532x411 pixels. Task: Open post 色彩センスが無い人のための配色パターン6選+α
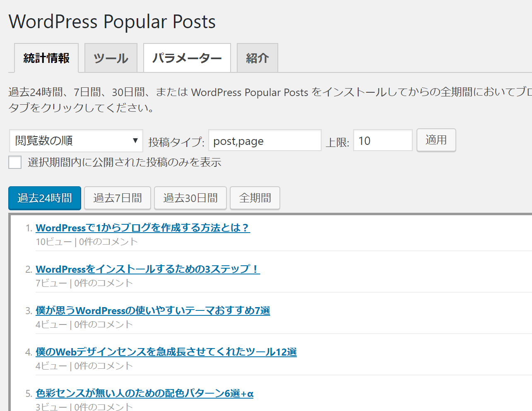(144, 393)
